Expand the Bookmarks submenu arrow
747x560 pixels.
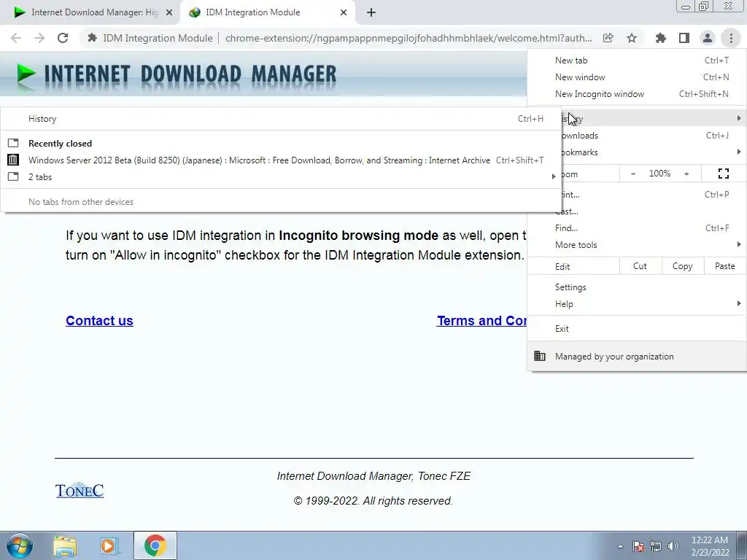coord(739,152)
